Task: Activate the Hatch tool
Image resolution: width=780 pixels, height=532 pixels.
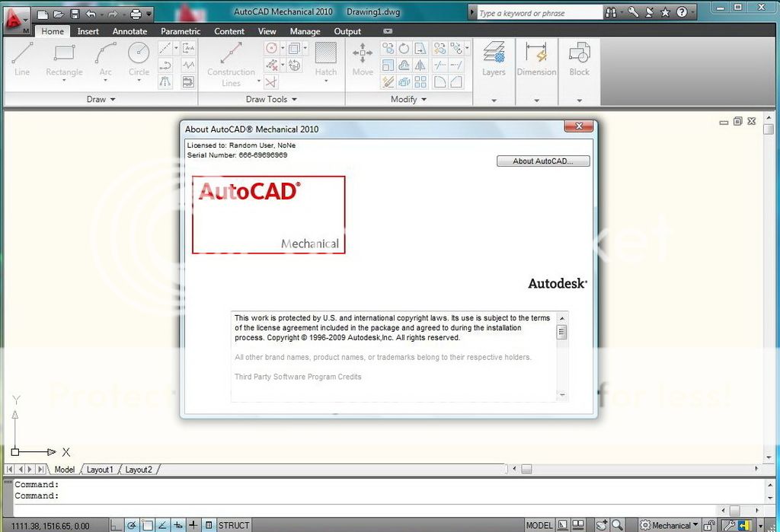Action: point(326,59)
